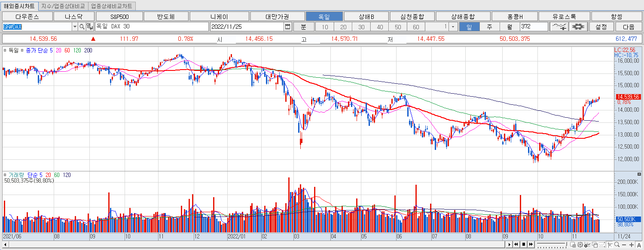The width and height of the screenshot is (644, 250).
Task: Click the zoom-in plus icon
Action: (x=632, y=245)
